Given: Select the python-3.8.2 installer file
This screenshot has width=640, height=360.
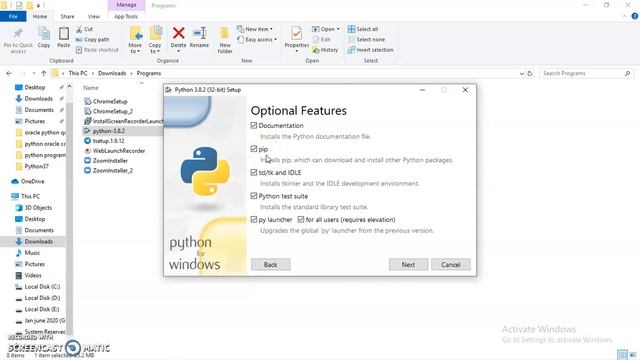Looking at the screenshot, I should tap(104, 131).
